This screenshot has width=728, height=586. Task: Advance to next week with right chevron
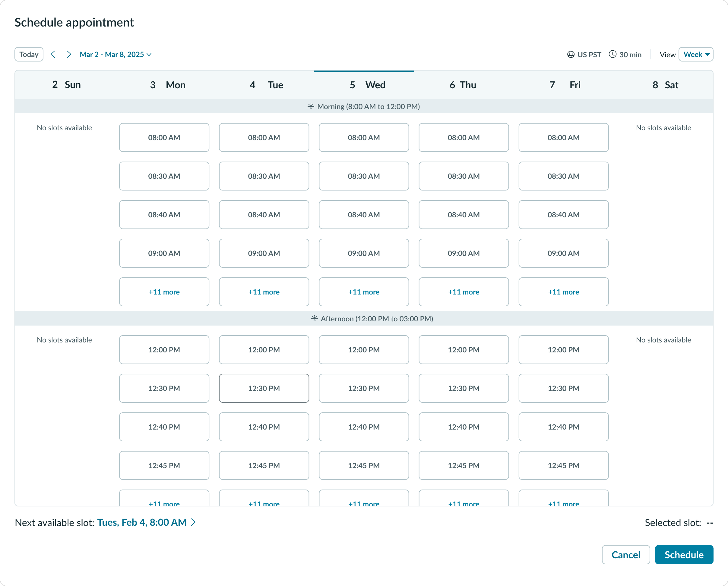coord(69,54)
